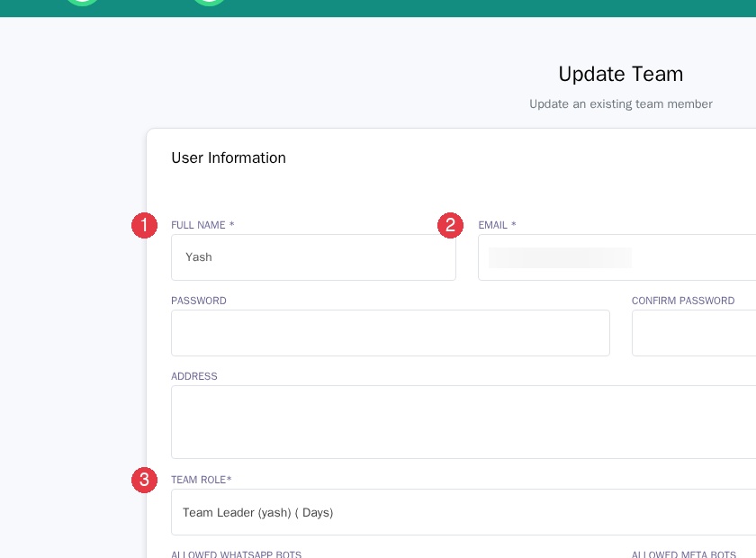Click the 'Update an existing team member' subtitle

pyautogui.click(x=620, y=104)
